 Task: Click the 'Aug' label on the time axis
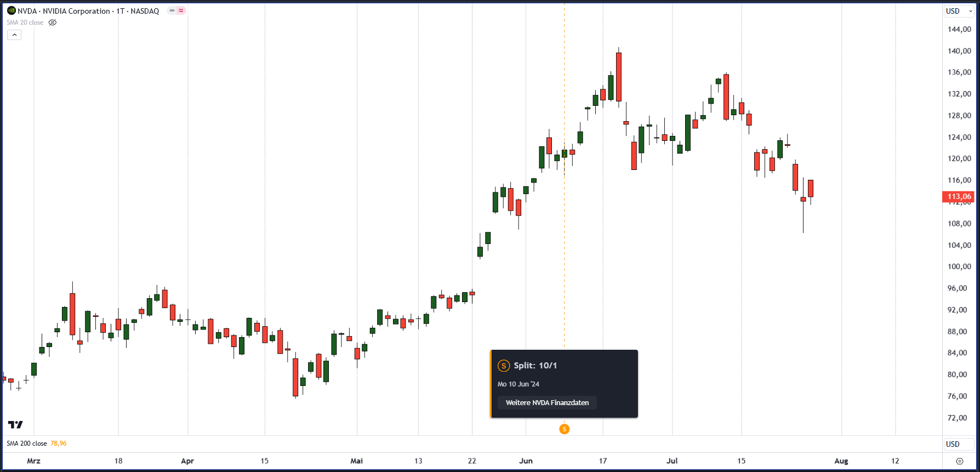coord(841,461)
